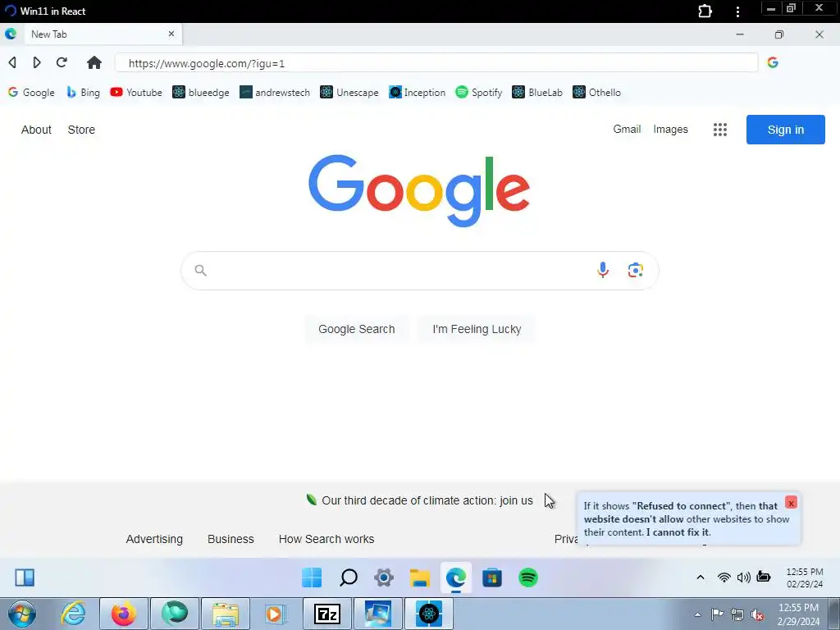Open the green Edge icon on outer taskbar

click(175, 614)
